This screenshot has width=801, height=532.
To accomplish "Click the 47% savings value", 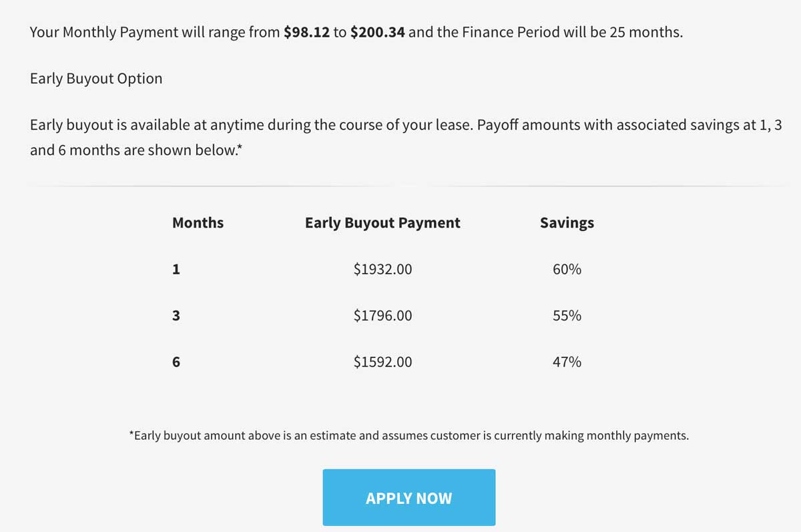I will pos(567,362).
